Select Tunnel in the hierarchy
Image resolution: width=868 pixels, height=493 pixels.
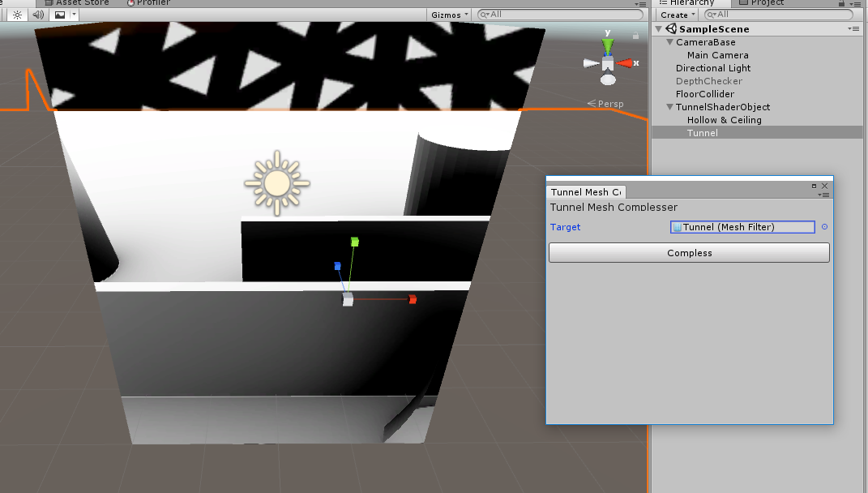pos(702,133)
